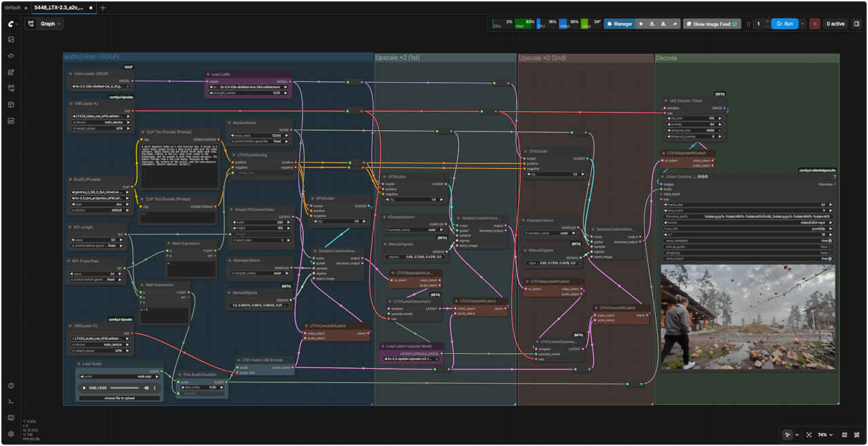Click choose file to upload button
Viewport: 868px width, 446px height.
pos(119,398)
